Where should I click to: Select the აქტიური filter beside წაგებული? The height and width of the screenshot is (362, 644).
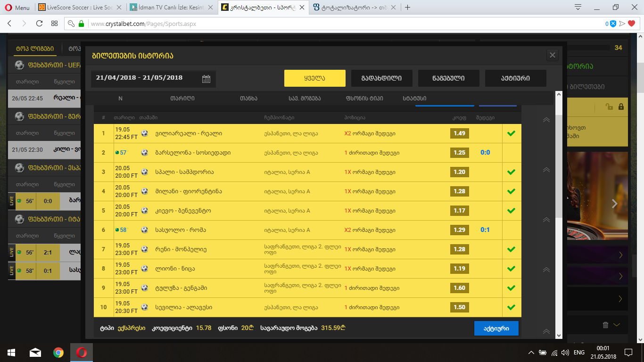516,78
